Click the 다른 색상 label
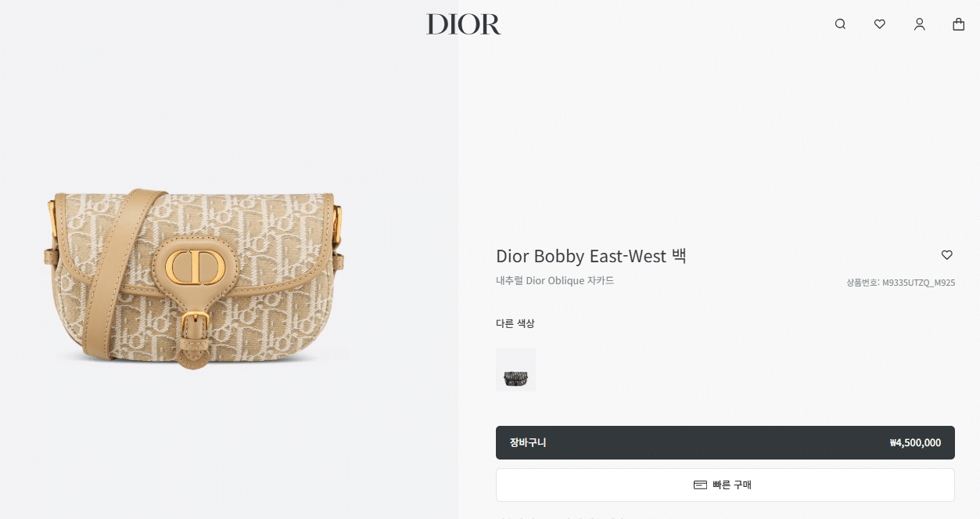 coord(515,323)
